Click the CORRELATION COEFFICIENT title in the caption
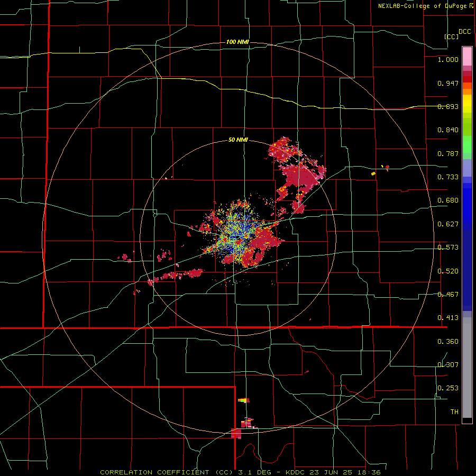 coord(155,472)
